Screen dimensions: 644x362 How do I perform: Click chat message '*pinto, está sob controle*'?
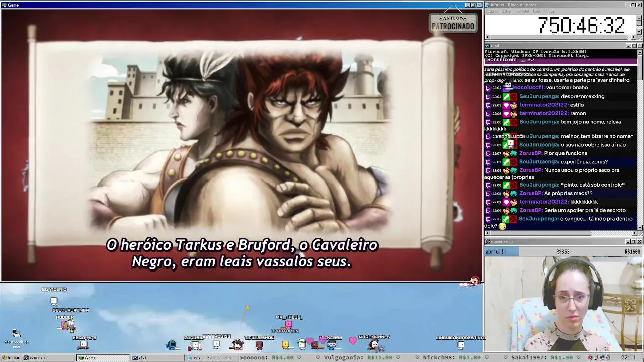coord(593,185)
